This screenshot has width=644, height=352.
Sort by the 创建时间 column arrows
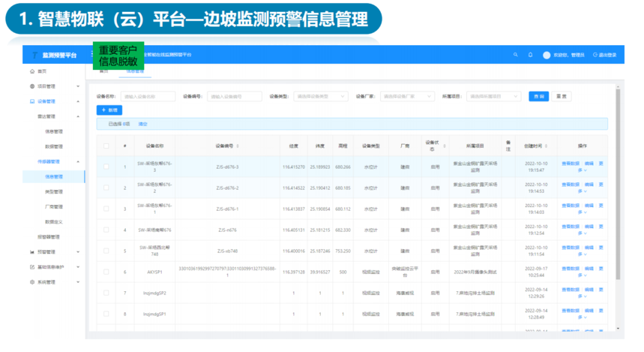546,146
